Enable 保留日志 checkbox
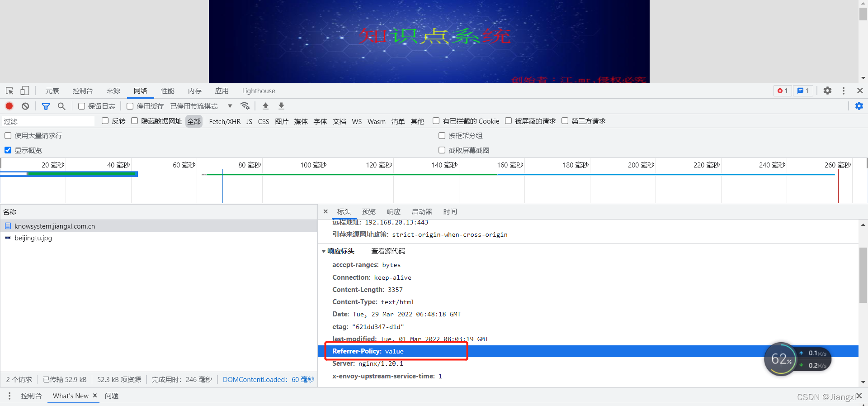 click(x=82, y=106)
